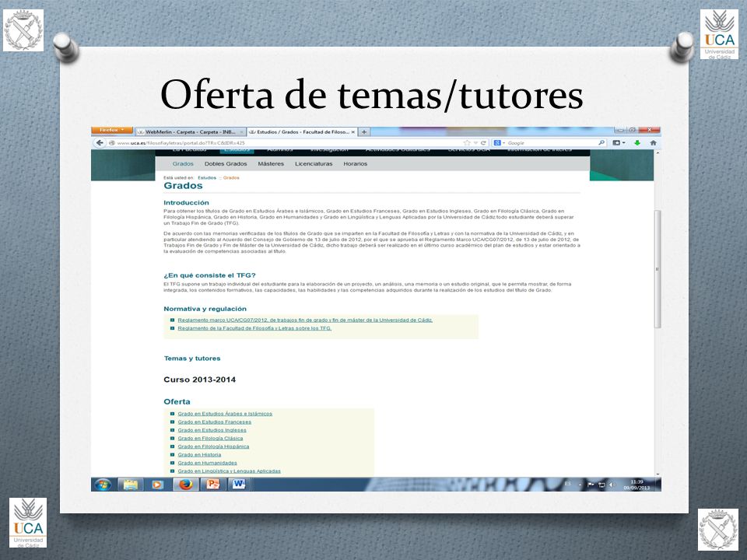Click the page vertical scrollbar thumb
The width and height of the screenshot is (747, 560).
[658, 269]
